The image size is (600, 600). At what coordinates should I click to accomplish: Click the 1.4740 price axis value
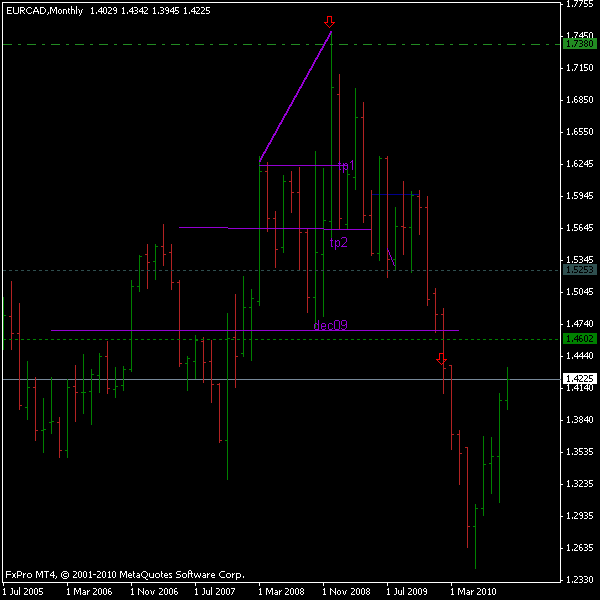[579, 324]
